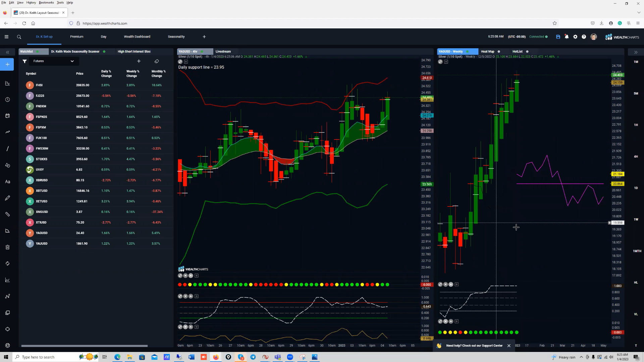Open the help question-mark icon
The width and height of the screenshot is (644, 362).
584,37
